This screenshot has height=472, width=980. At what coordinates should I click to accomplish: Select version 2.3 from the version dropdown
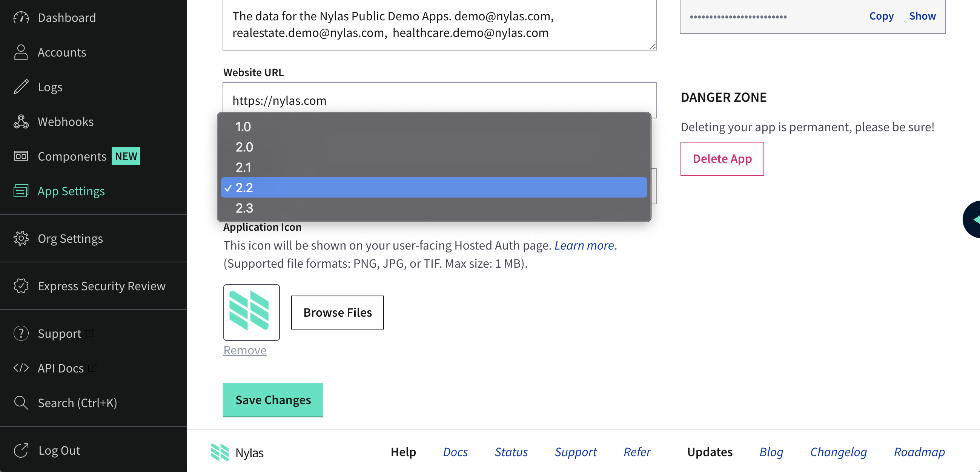pyautogui.click(x=244, y=208)
